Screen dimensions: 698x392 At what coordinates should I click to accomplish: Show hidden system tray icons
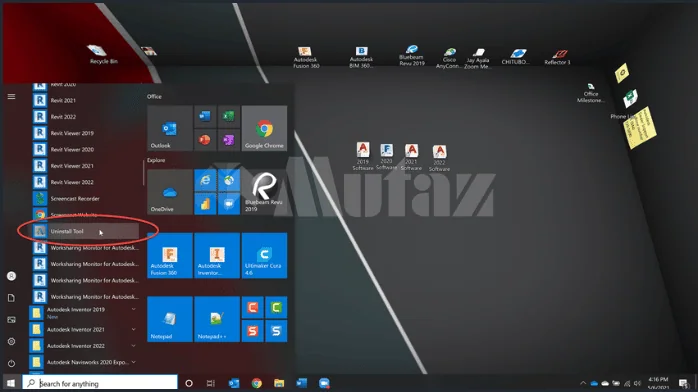pos(583,383)
